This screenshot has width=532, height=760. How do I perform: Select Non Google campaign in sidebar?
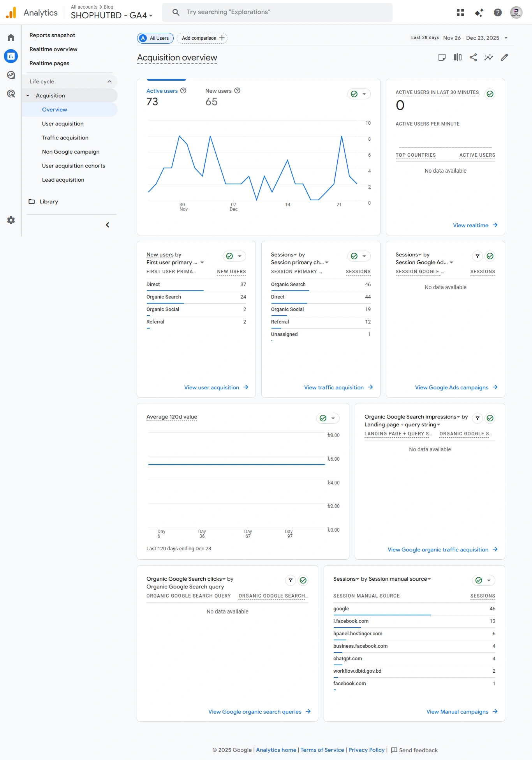click(x=70, y=152)
